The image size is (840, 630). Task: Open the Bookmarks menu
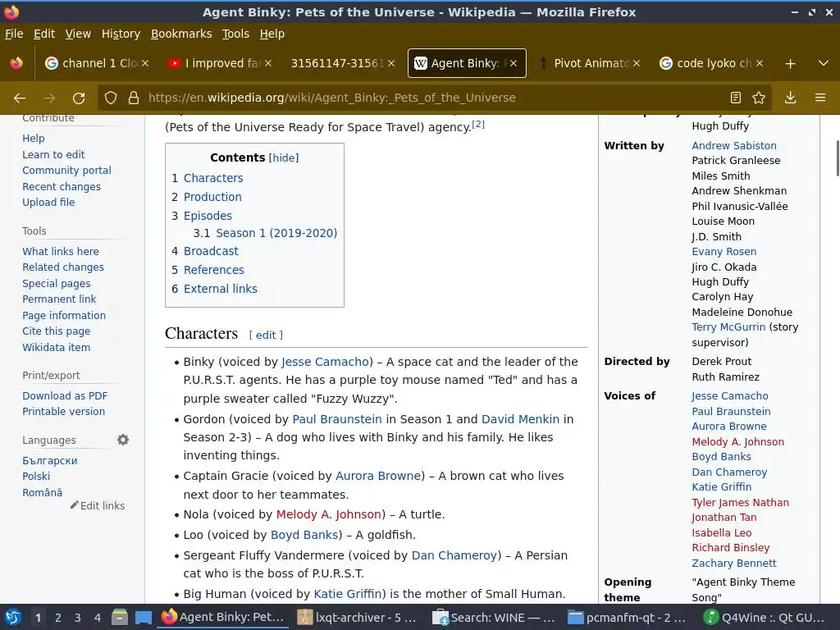[x=181, y=34]
